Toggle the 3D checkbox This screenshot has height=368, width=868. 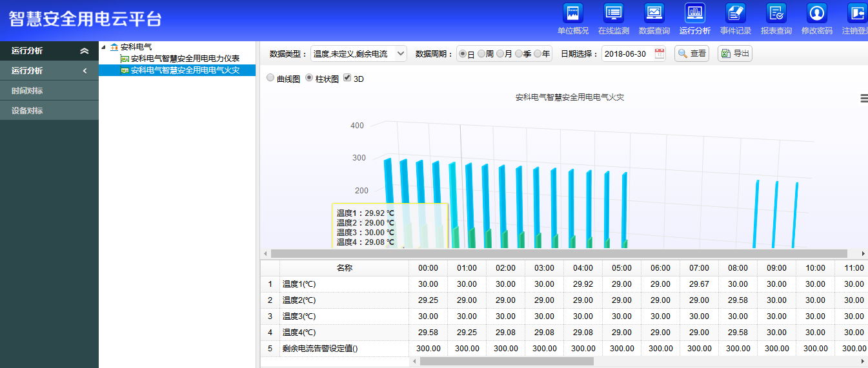tap(347, 78)
